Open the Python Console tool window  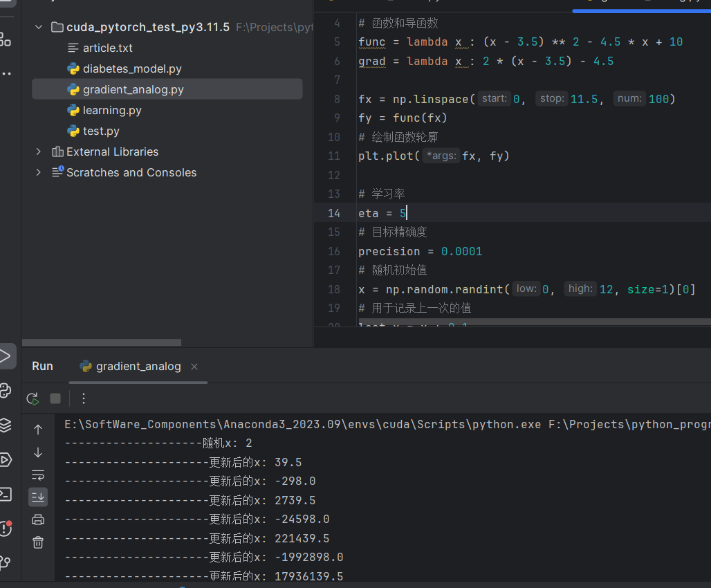tap(6, 390)
